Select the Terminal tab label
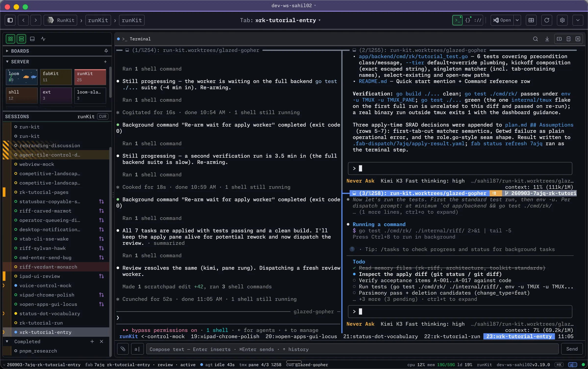The image size is (588, 369). pyautogui.click(x=140, y=39)
